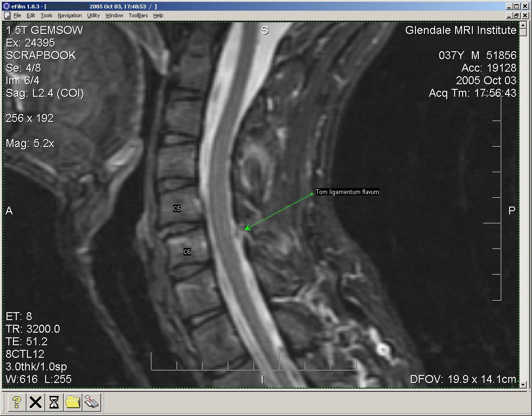This screenshot has width=532, height=416.
Task: Open the File menu
Action: (x=17, y=15)
